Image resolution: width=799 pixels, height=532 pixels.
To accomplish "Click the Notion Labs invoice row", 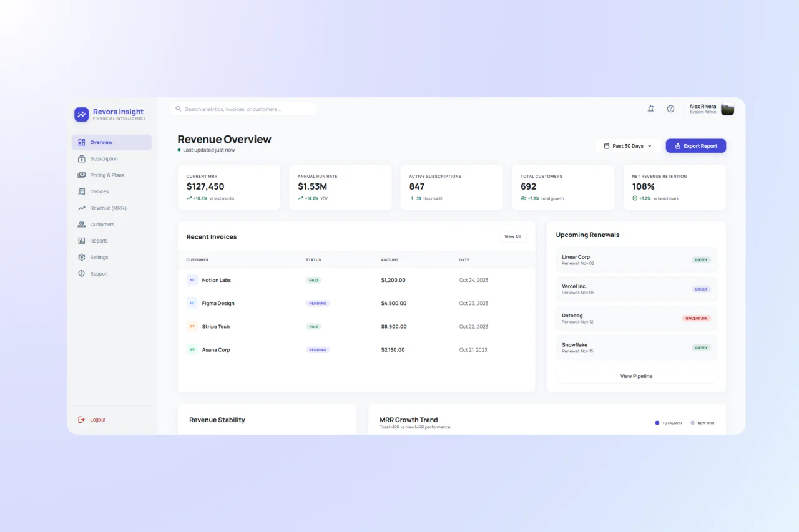I will pos(356,280).
